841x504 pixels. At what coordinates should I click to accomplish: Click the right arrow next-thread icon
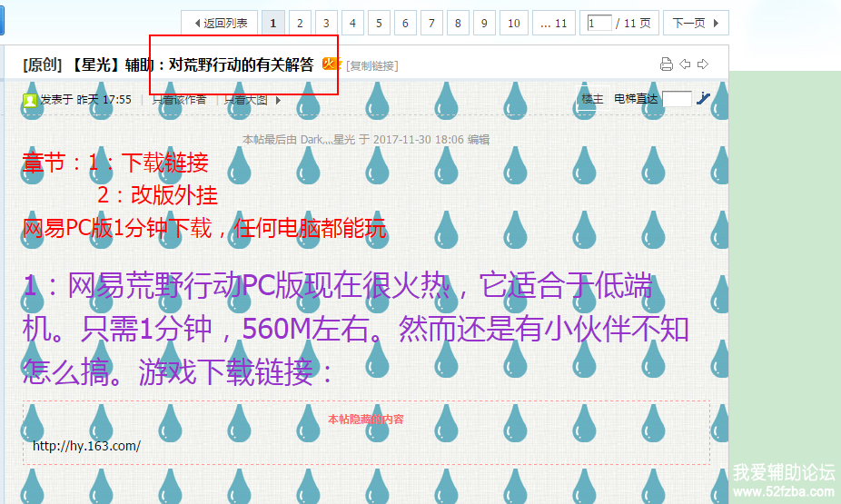(x=703, y=64)
